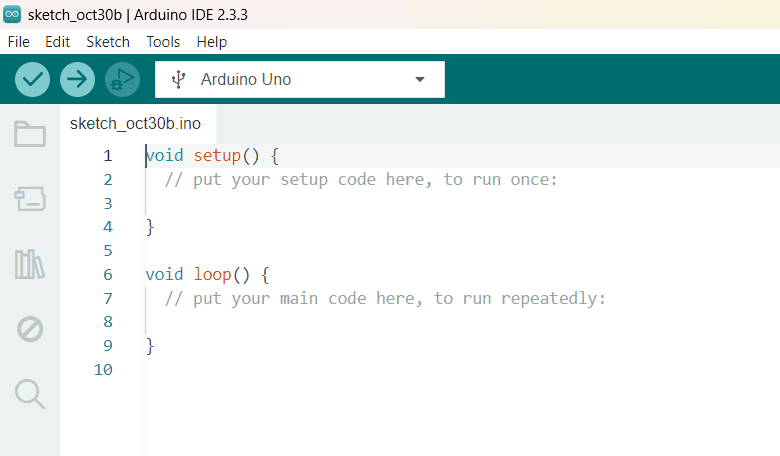Click the Arduino IDE logo in title bar
This screenshot has height=456, width=780.
coord(12,14)
